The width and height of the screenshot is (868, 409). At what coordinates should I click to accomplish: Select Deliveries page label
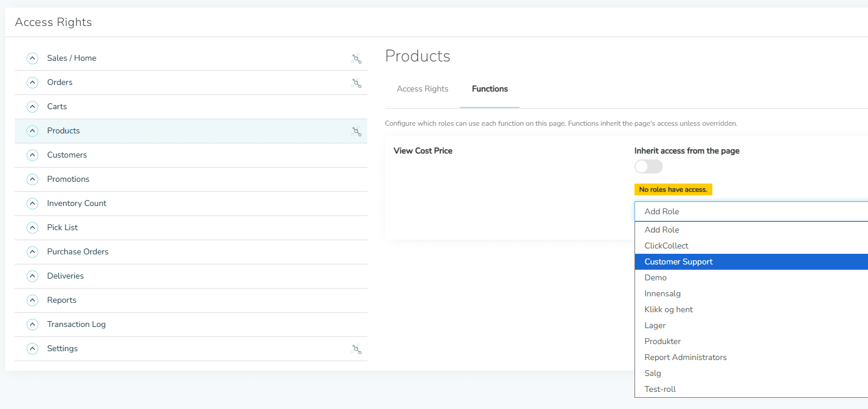65,276
